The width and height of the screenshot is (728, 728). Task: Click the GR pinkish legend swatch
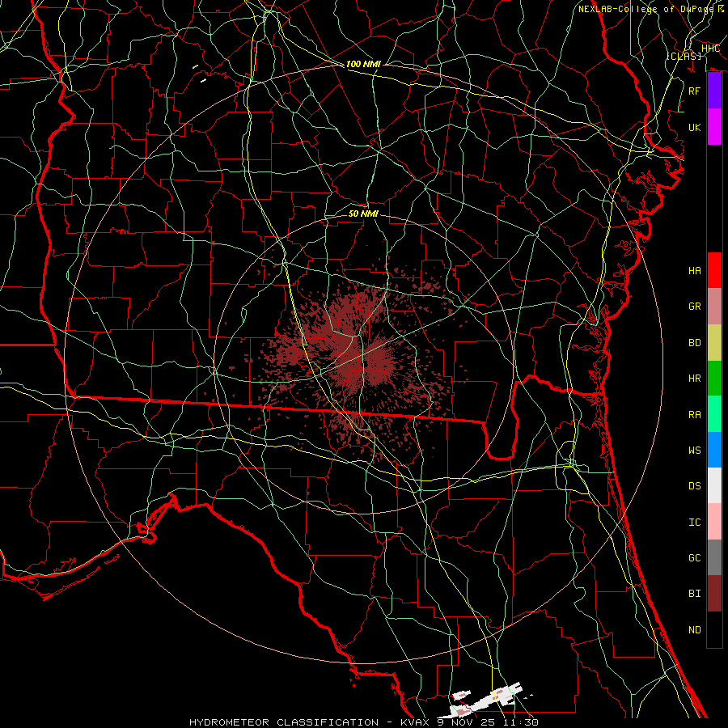click(714, 307)
